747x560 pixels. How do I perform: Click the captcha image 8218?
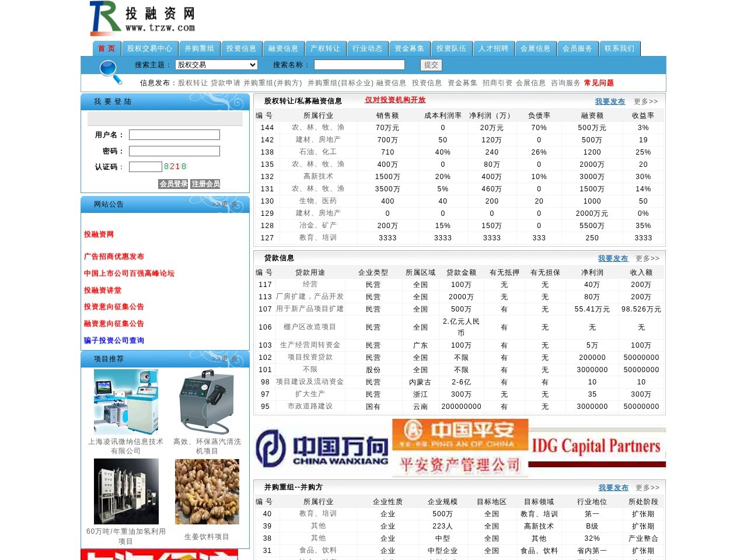click(175, 167)
